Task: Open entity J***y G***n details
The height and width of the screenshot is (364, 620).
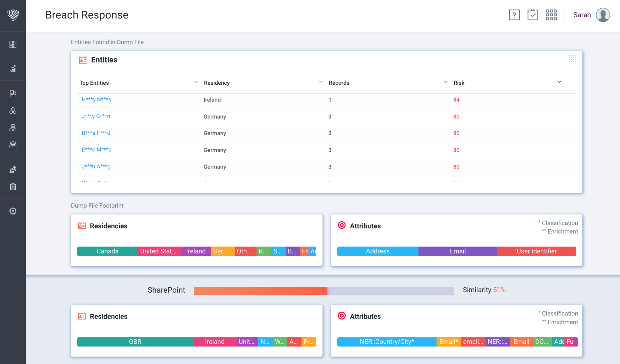Action: [96, 116]
